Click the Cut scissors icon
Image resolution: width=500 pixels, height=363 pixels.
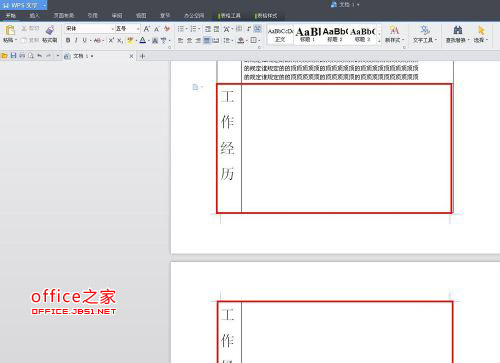(24, 29)
